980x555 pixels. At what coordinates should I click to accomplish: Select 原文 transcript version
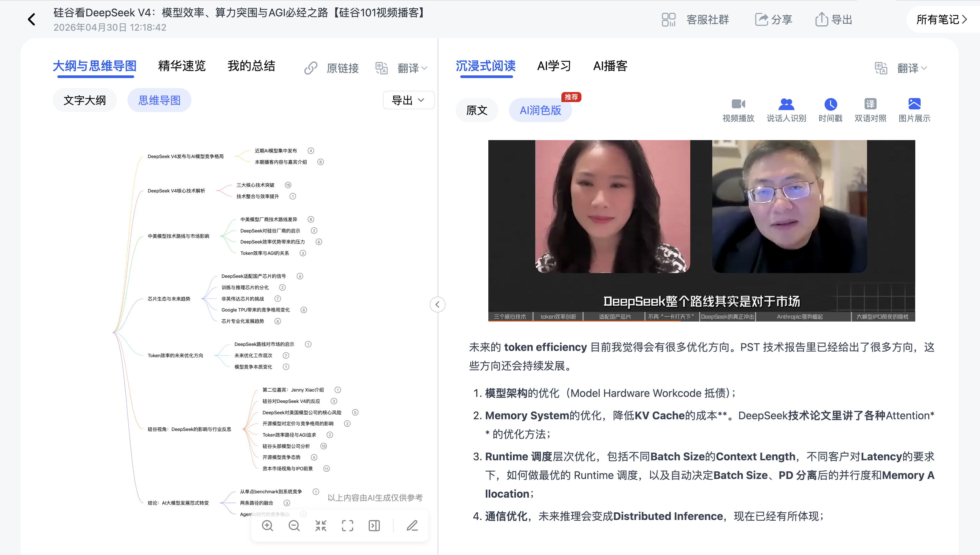coord(477,110)
